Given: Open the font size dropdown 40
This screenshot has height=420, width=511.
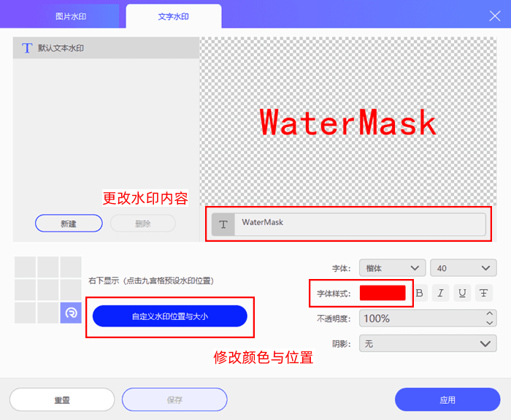Looking at the screenshot, I should 464,268.
